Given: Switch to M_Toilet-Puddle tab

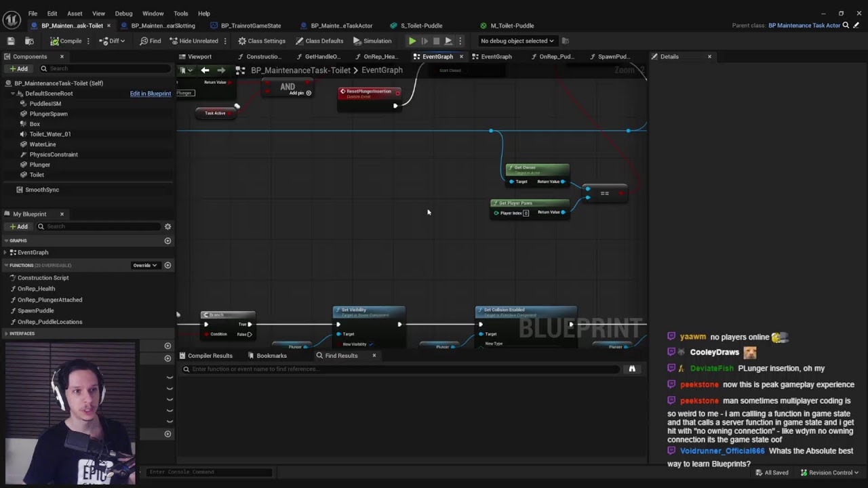Looking at the screenshot, I should point(507,26).
